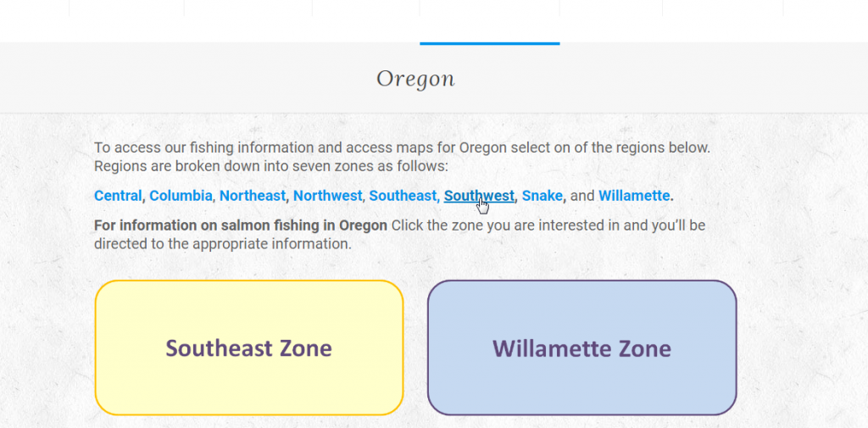868x428 pixels.
Task: Select the blue Willamette Zone tile
Action: click(581, 347)
